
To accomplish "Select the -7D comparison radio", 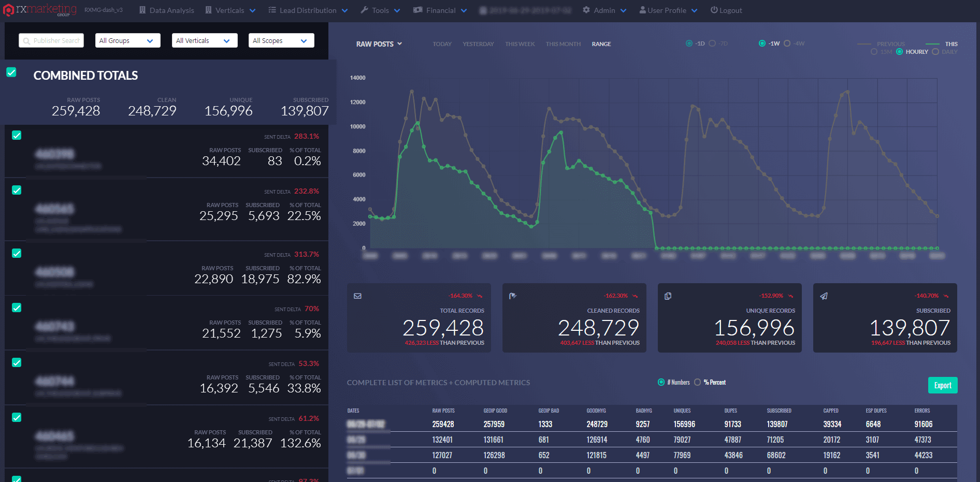I will pyautogui.click(x=712, y=43).
